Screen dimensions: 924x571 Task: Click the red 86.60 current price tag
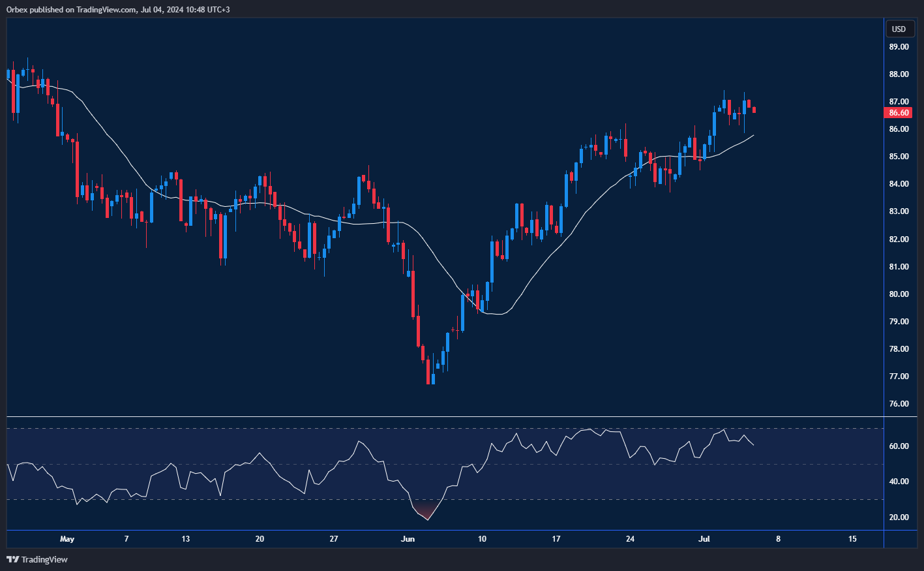pyautogui.click(x=899, y=113)
